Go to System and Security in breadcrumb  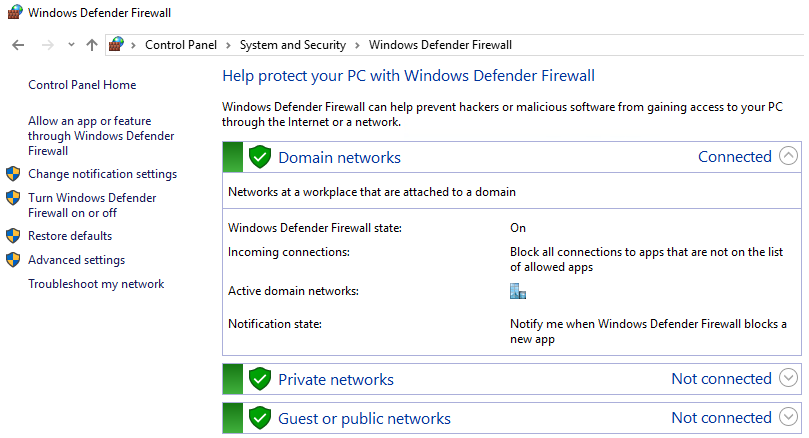click(x=292, y=45)
